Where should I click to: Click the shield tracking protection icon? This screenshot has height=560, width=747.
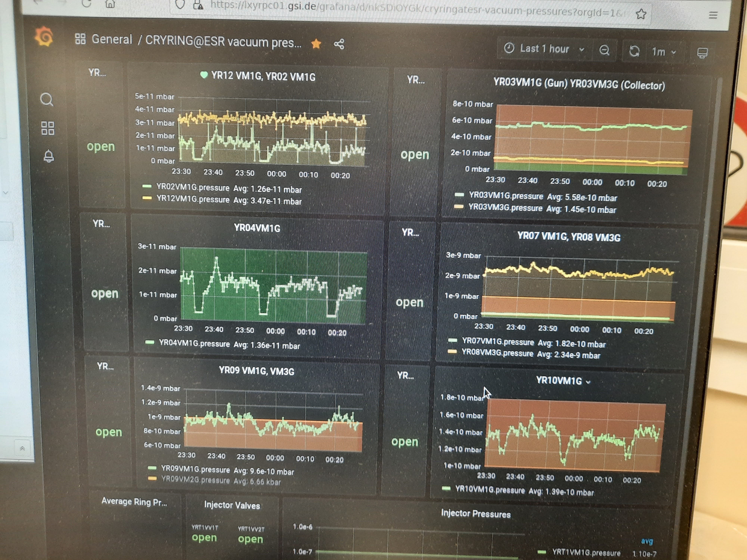tap(180, 4)
